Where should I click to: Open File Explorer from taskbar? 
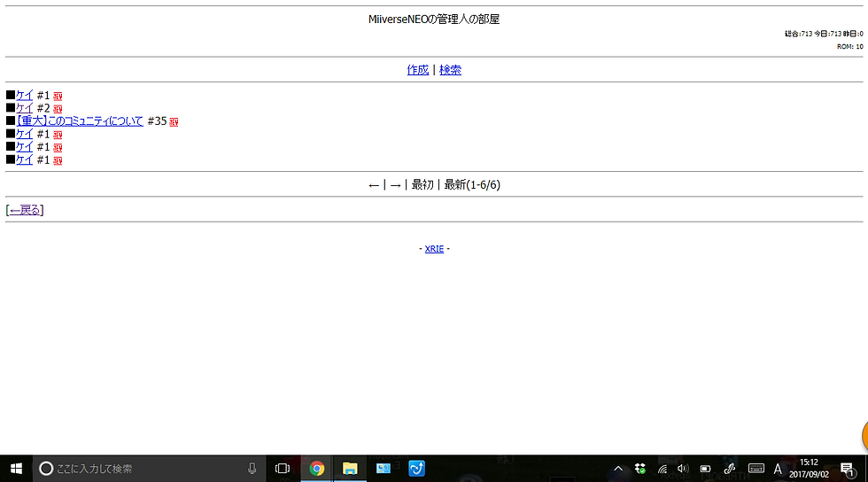(350, 469)
